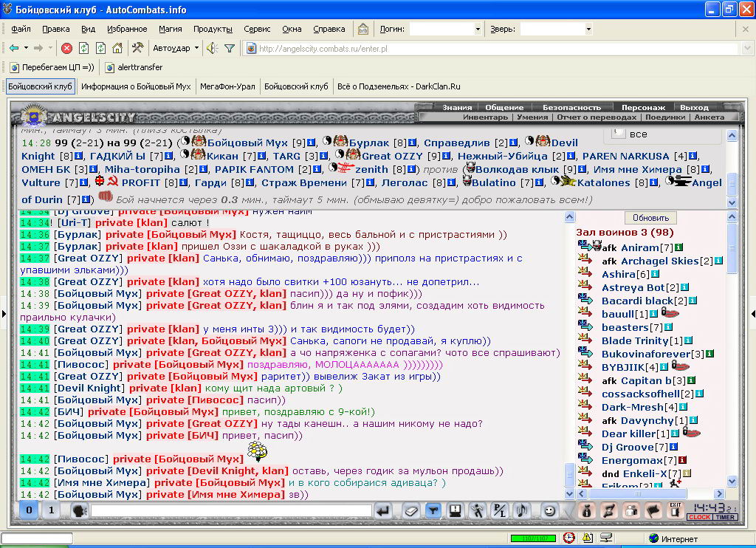
Task: Click the red clock status bar icon
Action: (x=569, y=538)
